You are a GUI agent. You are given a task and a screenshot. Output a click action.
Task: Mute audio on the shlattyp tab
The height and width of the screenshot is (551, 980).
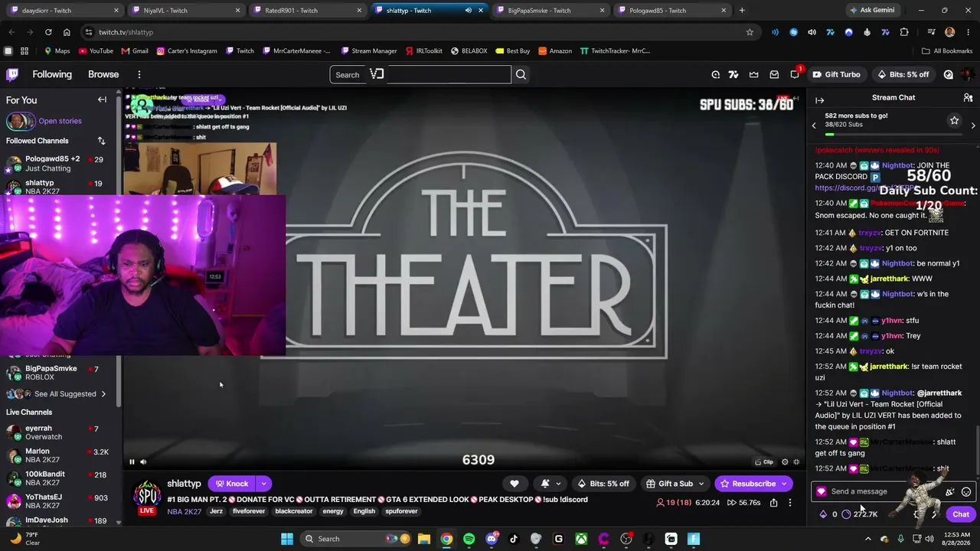pos(468,11)
